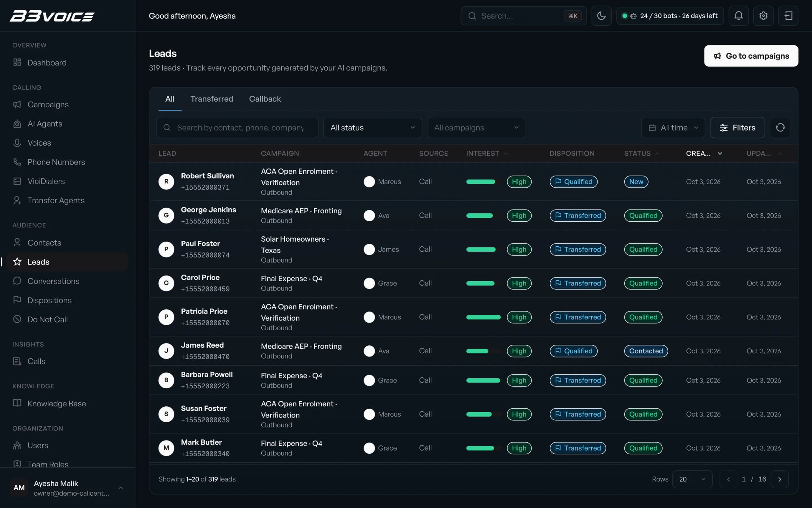Click the global Search field in header
812x508 pixels.
point(523,16)
